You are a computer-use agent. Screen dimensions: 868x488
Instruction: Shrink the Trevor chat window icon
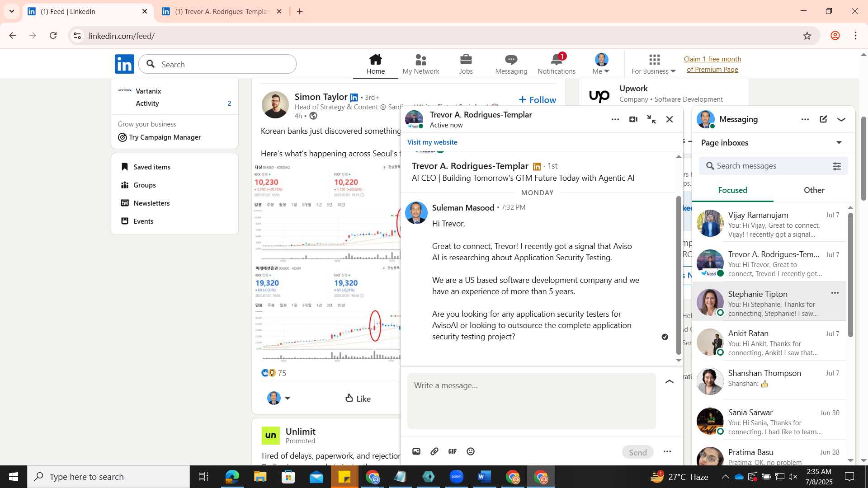651,119
